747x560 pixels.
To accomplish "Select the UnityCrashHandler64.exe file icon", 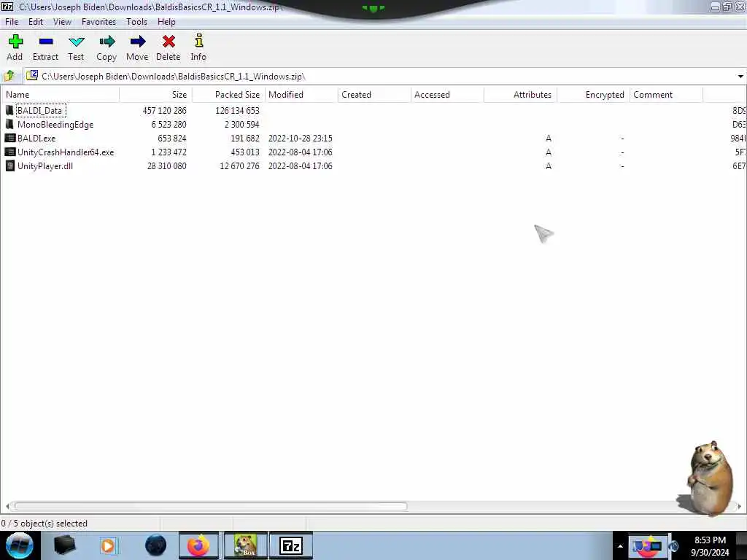I will pyautogui.click(x=10, y=152).
